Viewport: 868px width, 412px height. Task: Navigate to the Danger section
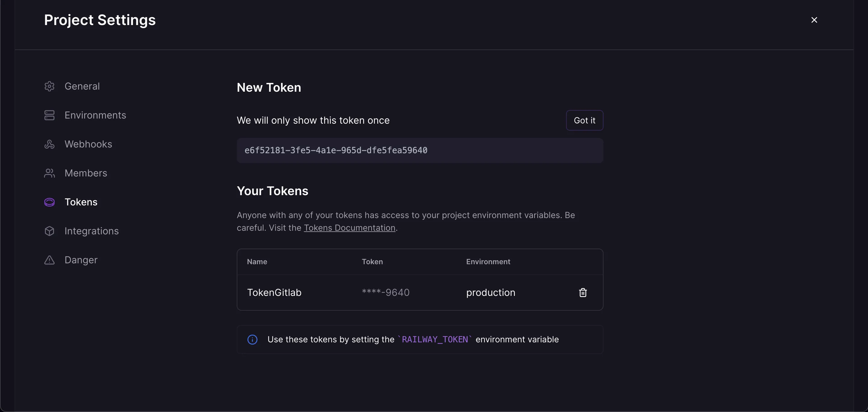81,260
